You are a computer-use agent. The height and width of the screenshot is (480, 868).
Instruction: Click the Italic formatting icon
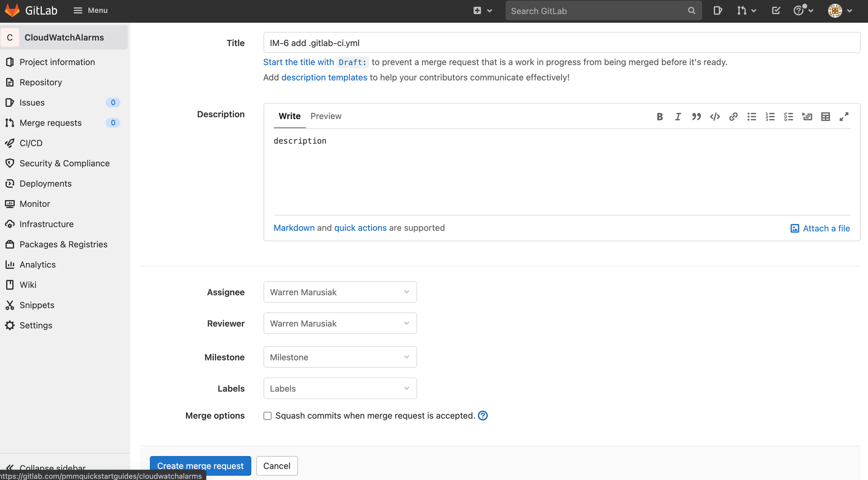coord(677,116)
